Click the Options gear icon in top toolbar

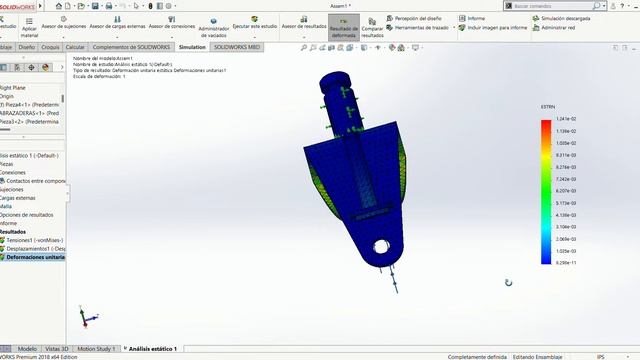click(x=169, y=6)
